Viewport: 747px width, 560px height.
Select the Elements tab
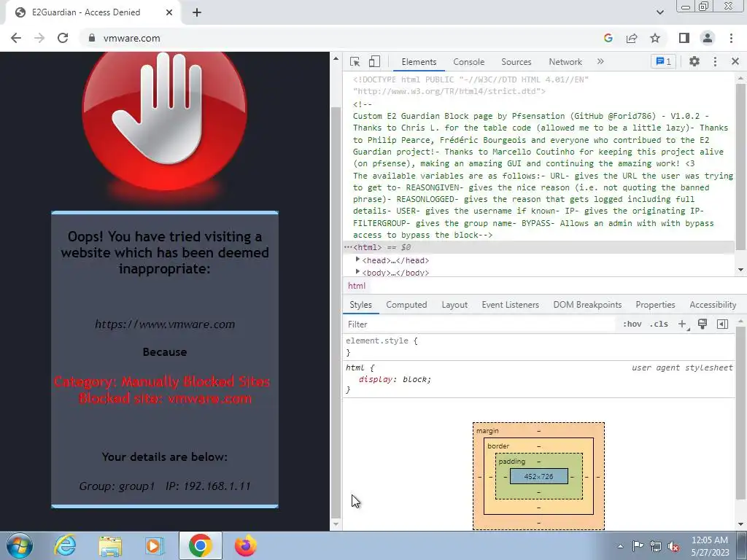[x=419, y=62]
